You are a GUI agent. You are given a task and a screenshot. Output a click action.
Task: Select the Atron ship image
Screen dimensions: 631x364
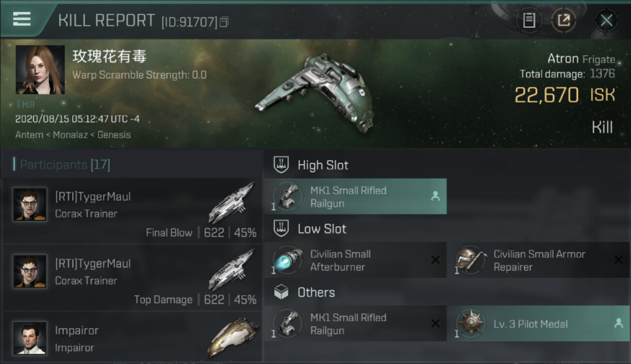[315, 92]
